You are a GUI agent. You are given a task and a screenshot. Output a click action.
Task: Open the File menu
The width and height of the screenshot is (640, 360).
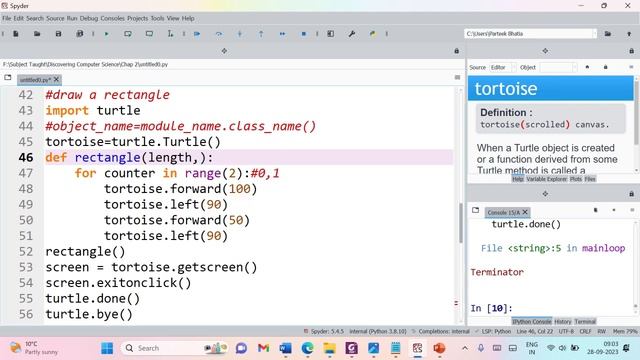[x=7, y=18]
